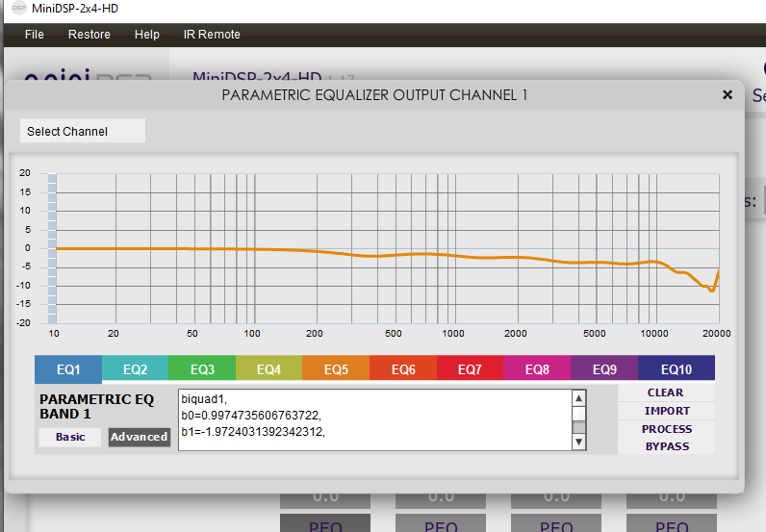Click the 1000 Hz frequency axis label
This screenshot has width=766, height=532.
pyautogui.click(x=453, y=333)
